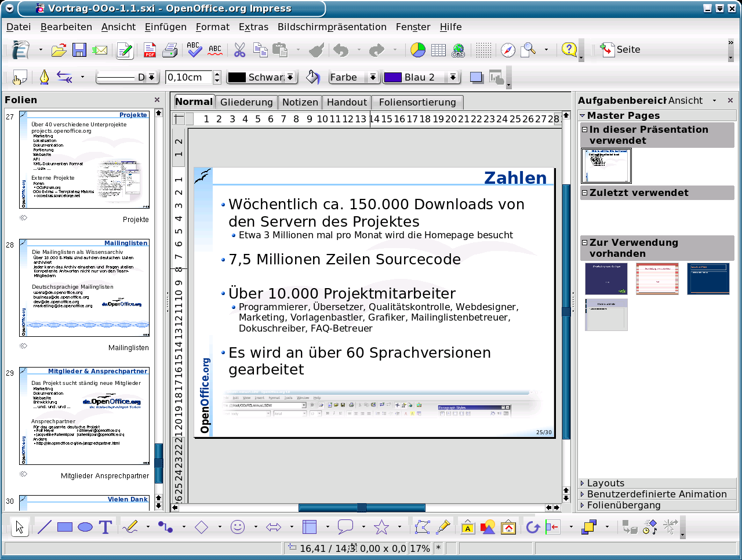Open the line style dropdown

[151, 77]
